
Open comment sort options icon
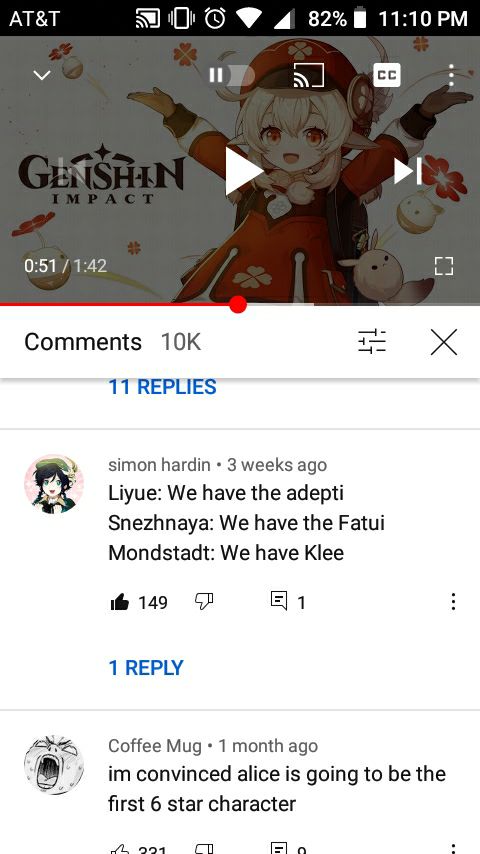pos(372,343)
